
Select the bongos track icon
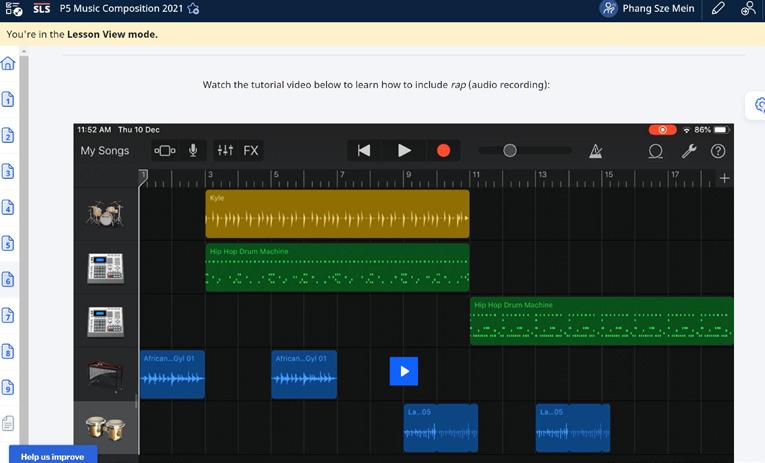click(x=105, y=428)
